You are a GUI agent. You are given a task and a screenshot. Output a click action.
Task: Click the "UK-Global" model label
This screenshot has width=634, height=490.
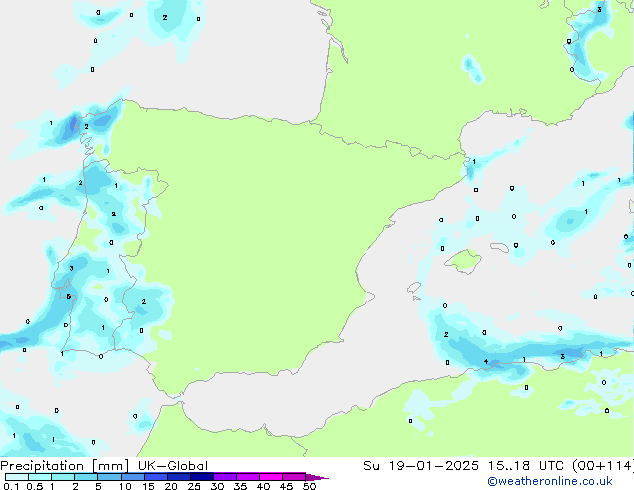click(173, 466)
